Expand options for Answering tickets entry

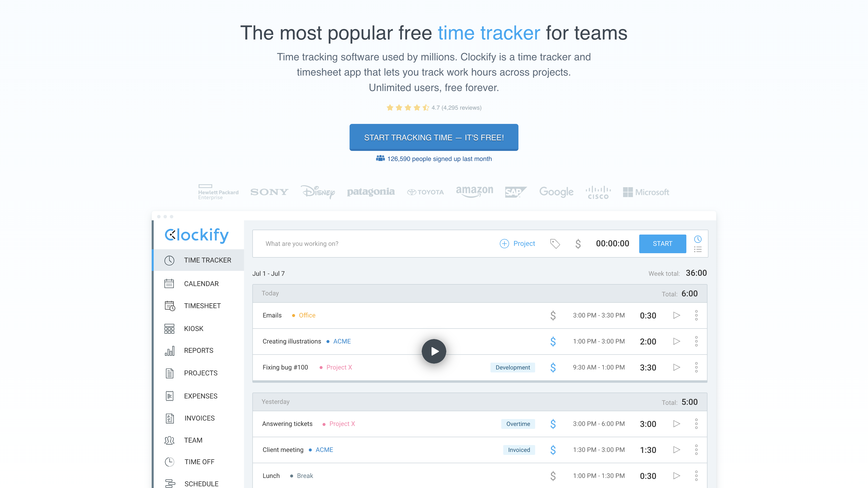click(x=696, y=424)
